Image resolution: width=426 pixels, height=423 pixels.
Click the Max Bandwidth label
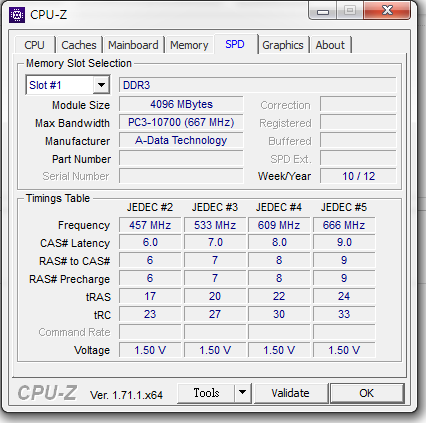[x=72, y=123]
